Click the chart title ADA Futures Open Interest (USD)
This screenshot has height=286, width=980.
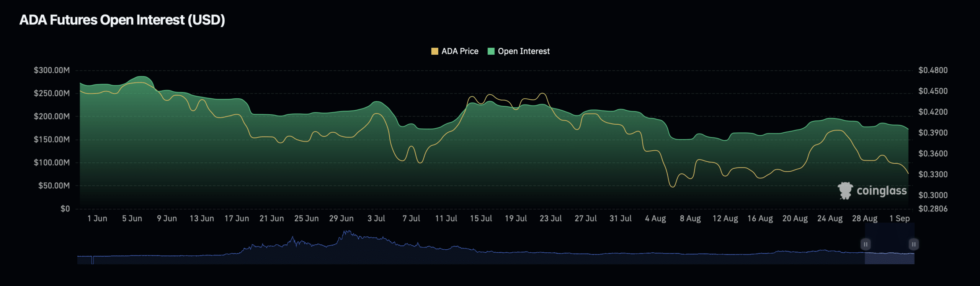pyautogui.click(x=122, y=20)
